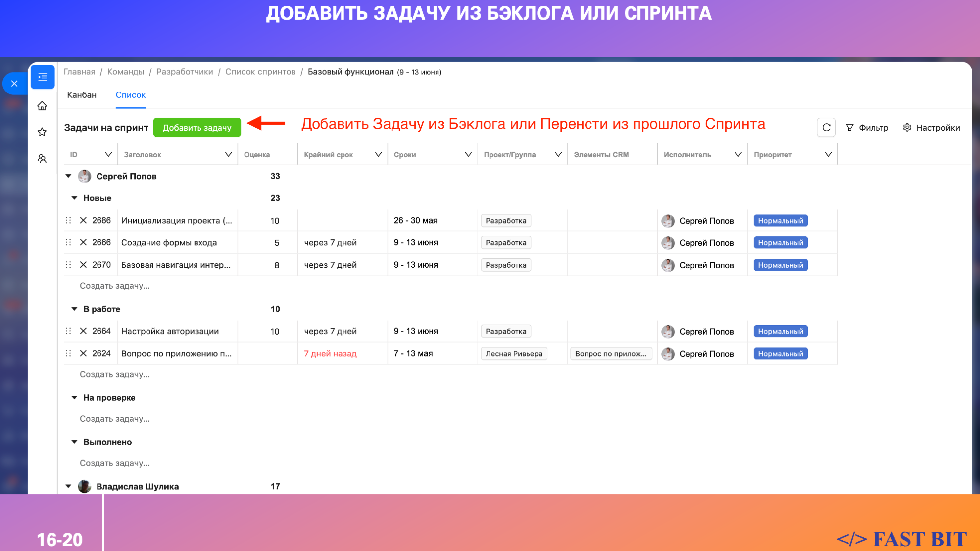Open Крайний срок column dropdown arrow
The width and height of the screenshot is (980, 551).
(x=378, y=155)
